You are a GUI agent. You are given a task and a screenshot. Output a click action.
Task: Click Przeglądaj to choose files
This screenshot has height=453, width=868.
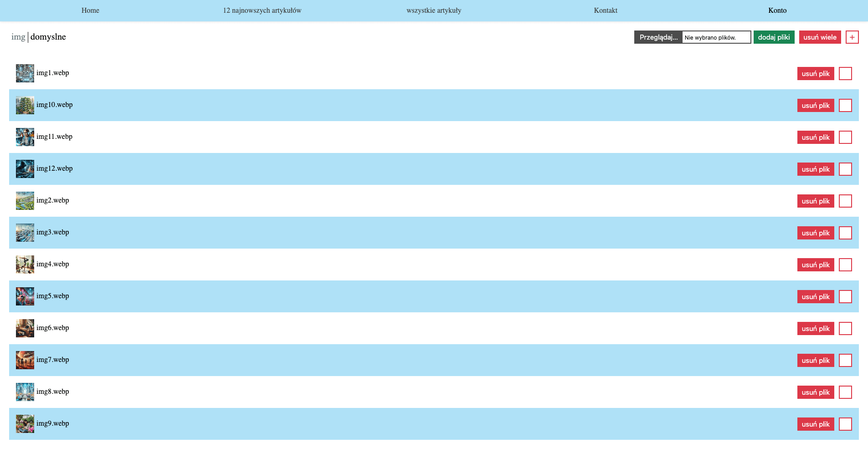pyautogui.click(x=658, y=37)
